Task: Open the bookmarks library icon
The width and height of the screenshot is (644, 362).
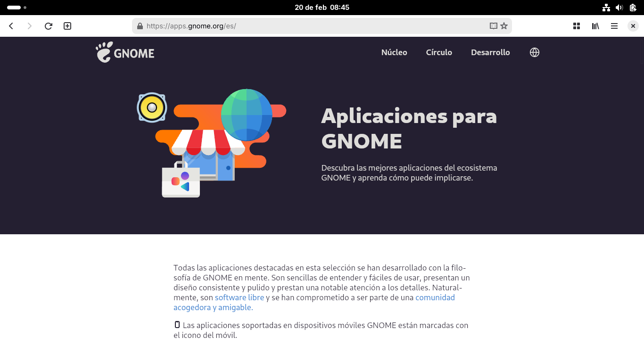Action: 595,26
